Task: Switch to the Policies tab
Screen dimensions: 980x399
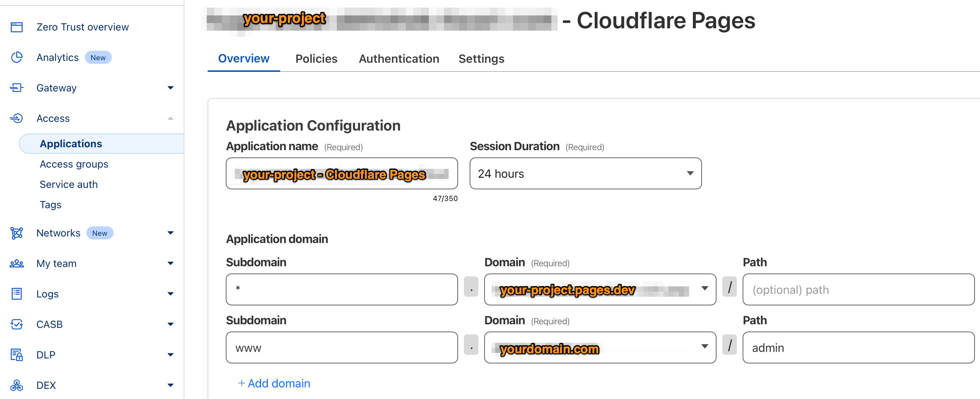Action: click(316, 59)
